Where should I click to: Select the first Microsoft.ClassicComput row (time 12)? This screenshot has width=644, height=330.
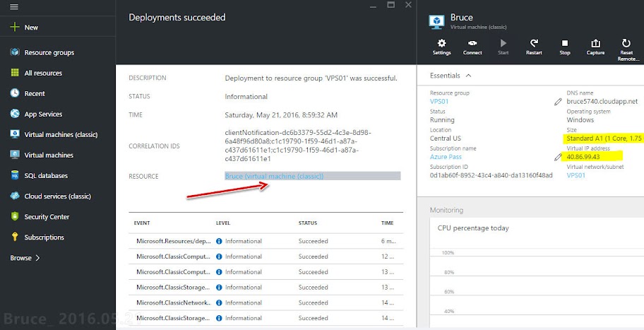(266, 257)
